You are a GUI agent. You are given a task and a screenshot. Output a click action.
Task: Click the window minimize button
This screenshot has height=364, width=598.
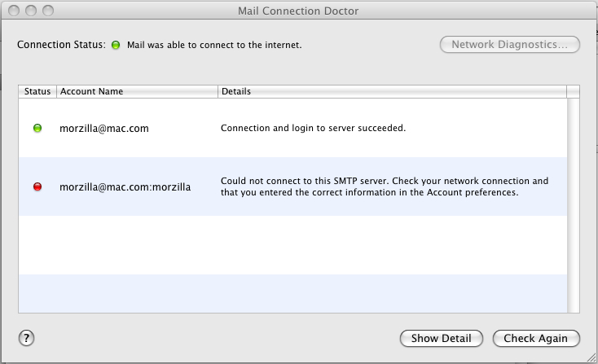tap(31, 11)
